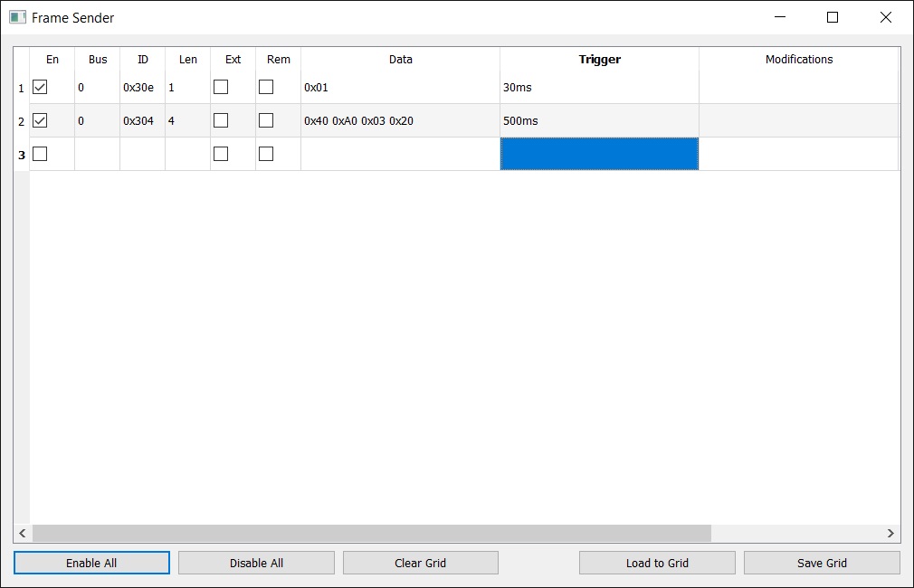Toggle the Ext checkbox in row 1
This screenshot has height=588, width=914.
[221, 87]
